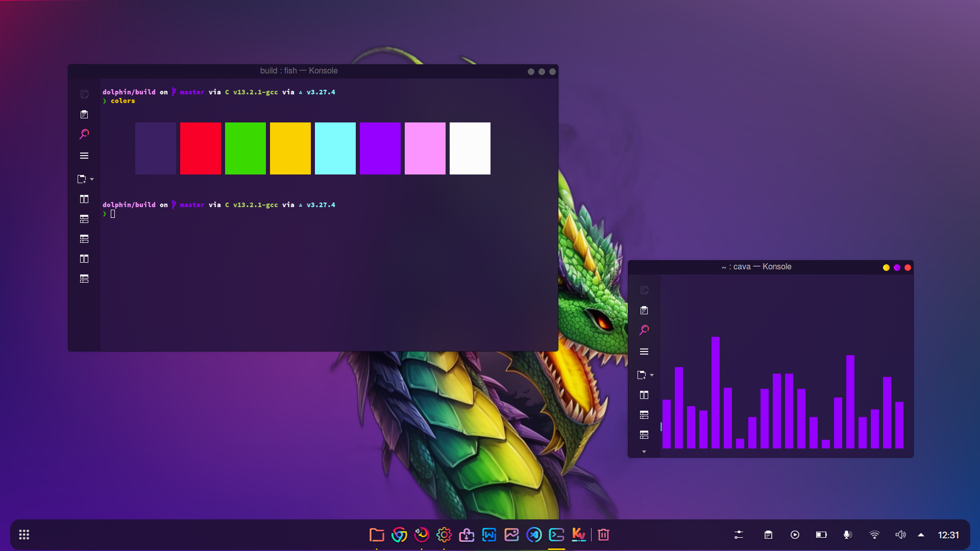Select the red color block
Viewport: 980px width, 551px height.
(201, 148)
